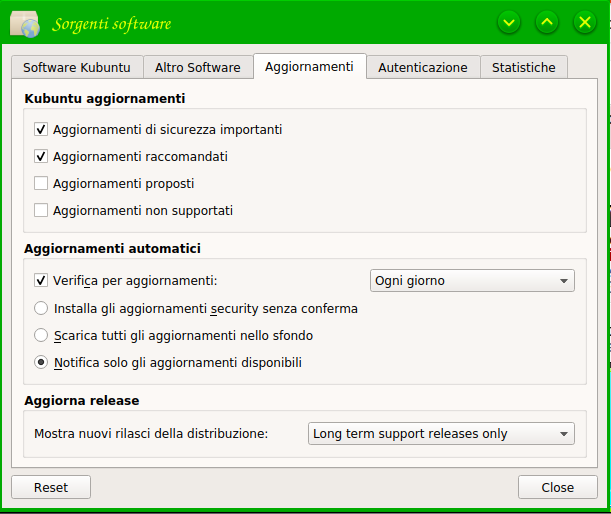
Task: Click Mostra nuovi rilasci della distribuzione label
Action: tap(151, 434)
